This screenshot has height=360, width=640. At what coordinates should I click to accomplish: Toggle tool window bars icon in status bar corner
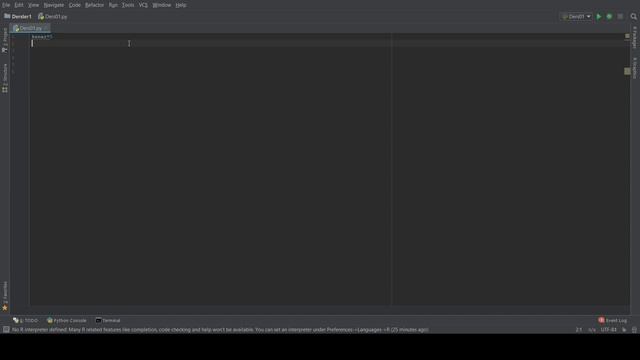tap(6, 329)
